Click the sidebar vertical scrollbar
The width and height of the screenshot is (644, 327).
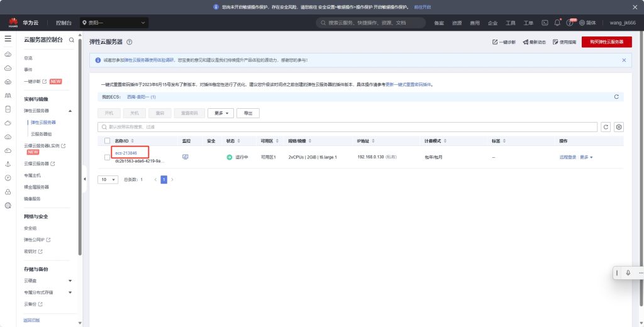[x=80, y=148]
